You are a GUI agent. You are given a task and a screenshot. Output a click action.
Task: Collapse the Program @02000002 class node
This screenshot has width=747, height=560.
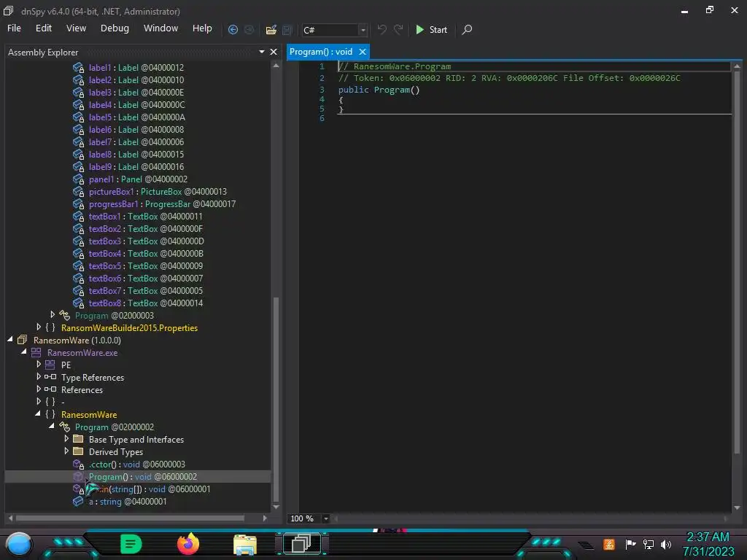[x=52, y=426]
